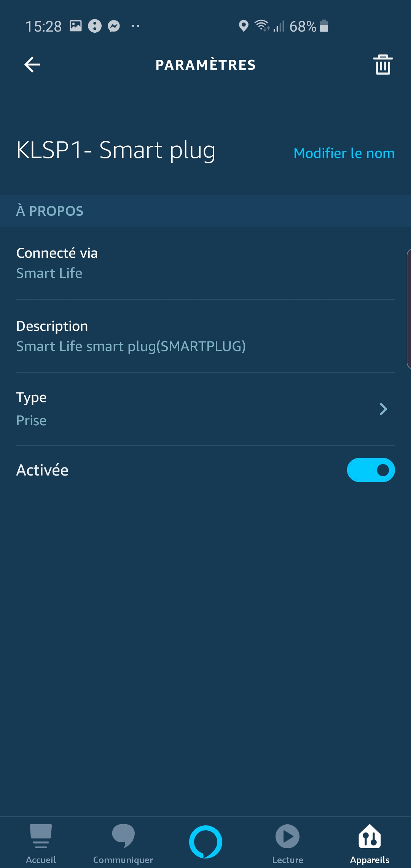Tap Modifier le nom link
Image resolution: width=411 pixels, height=868 pixels.
coord(344,153)
